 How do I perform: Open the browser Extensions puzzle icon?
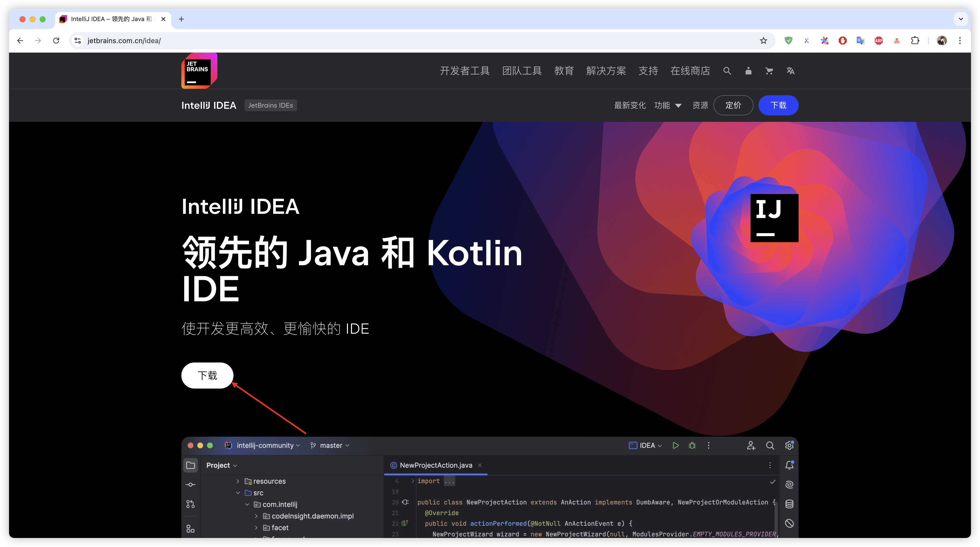click(x=915, y=41)
